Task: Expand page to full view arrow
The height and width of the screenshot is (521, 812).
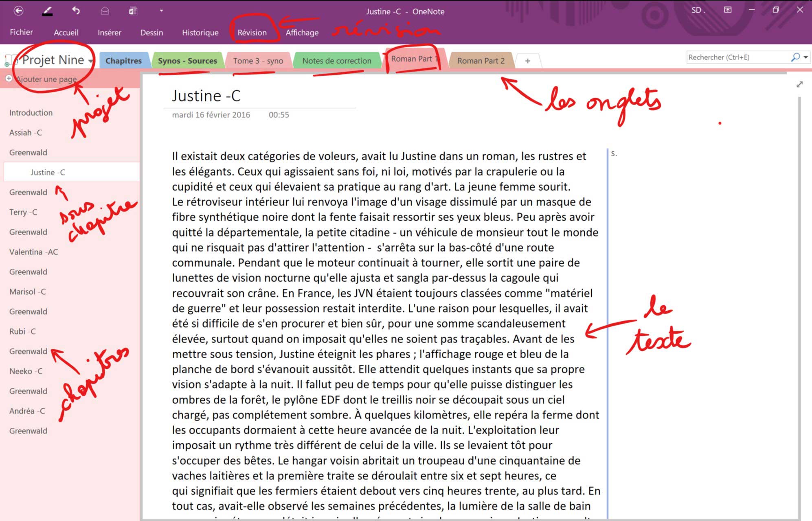Action: 799,84
